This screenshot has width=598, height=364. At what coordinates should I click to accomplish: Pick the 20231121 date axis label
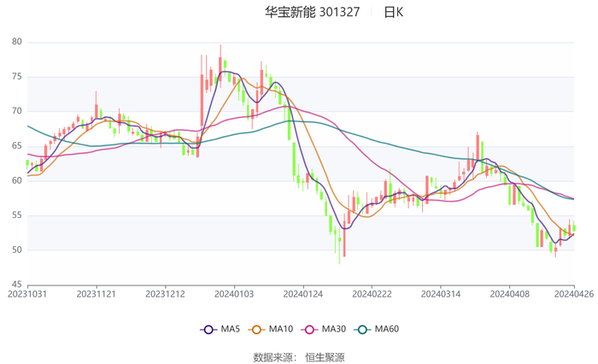[97, 293]
